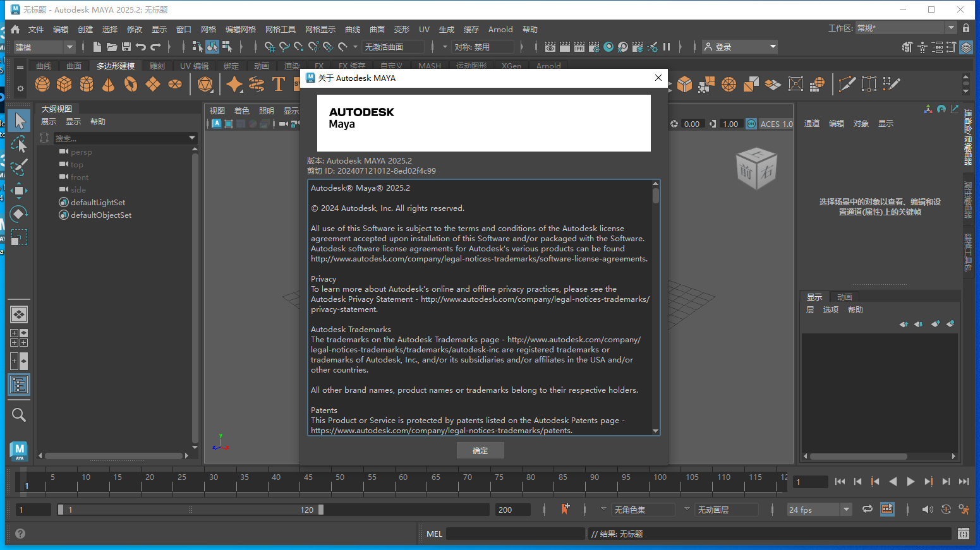Viewport: 980px width, 550px height.
Task: Toggle the audio mute speaker icon
Action: click(927, 509)
